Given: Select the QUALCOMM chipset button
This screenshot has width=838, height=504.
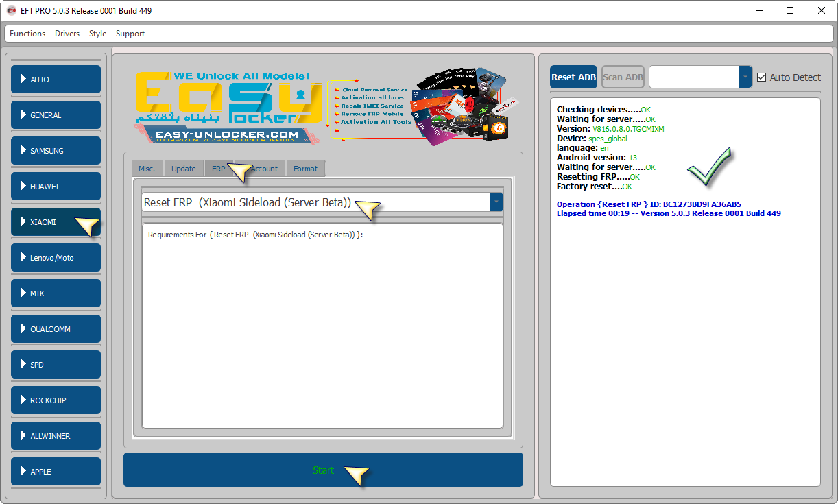Looking at the screenshot, I should point(56,329).
